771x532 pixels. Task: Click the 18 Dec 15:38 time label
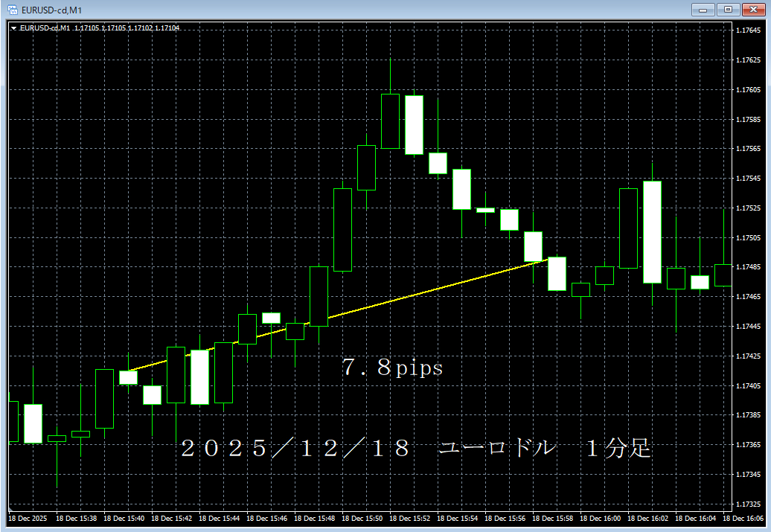[x=76, y=518]
